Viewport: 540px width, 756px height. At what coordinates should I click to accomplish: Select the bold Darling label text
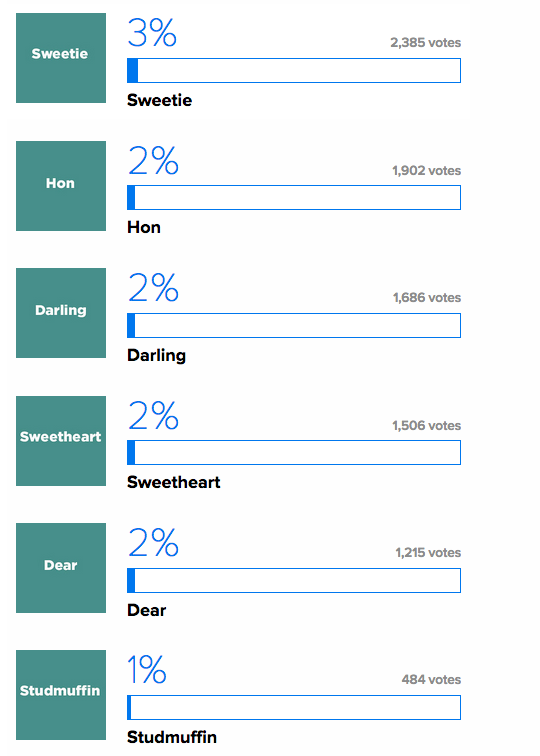157,355
